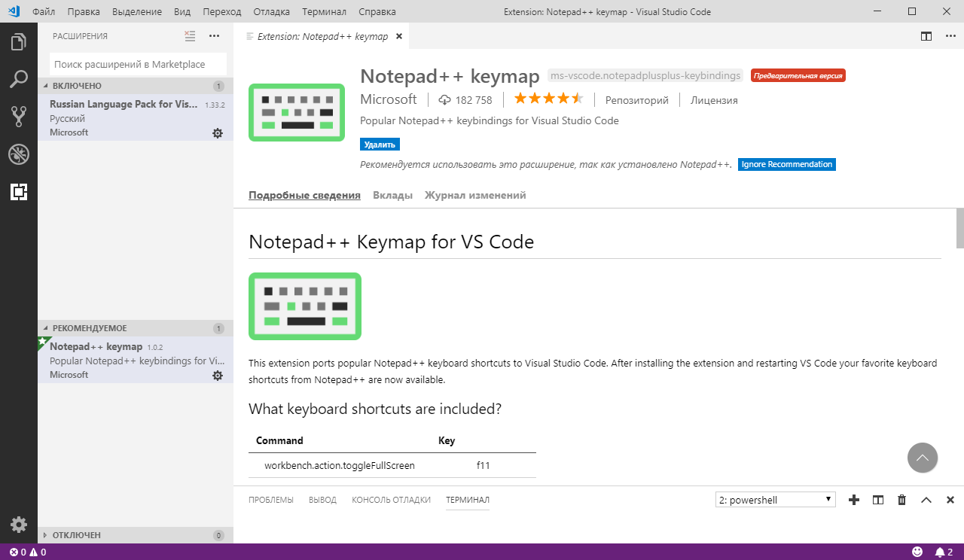This screenshot has height=560, width=964.
Task: Switch to the ВЫВОД panel tab
Action: [x=322, y=500]
